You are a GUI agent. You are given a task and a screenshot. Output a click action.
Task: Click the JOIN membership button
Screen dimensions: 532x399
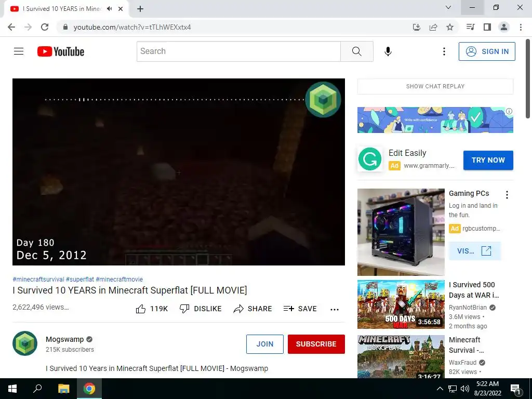(264, 344)
